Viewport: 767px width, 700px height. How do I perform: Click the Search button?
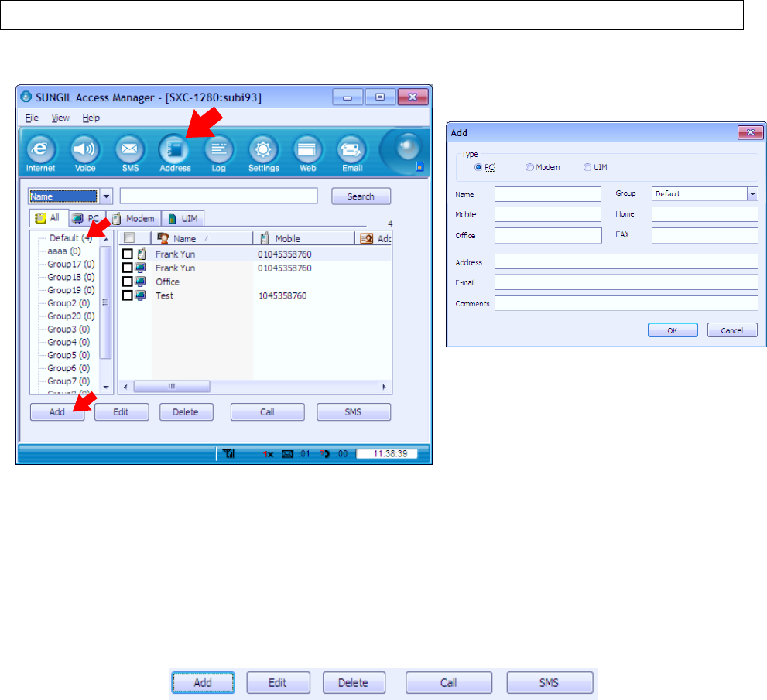361,196
